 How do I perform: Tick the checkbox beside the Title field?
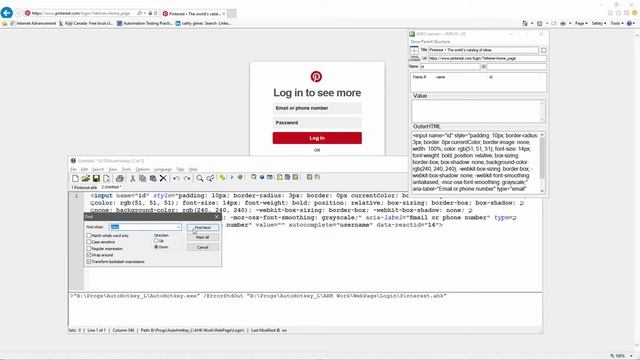543,50
